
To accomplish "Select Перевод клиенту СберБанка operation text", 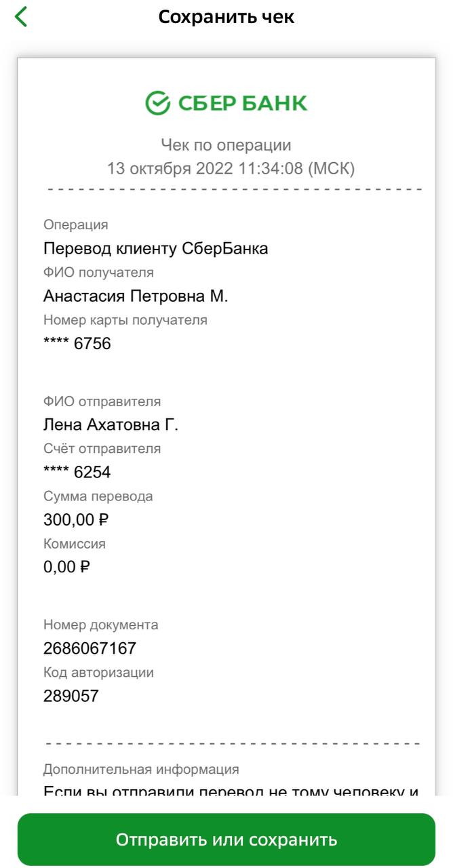I will pos(155,249).
